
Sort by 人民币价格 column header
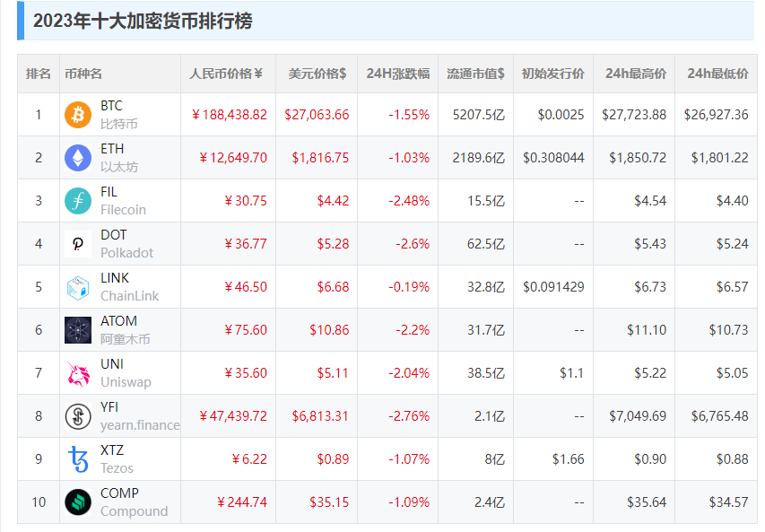[x=227, y=74]
